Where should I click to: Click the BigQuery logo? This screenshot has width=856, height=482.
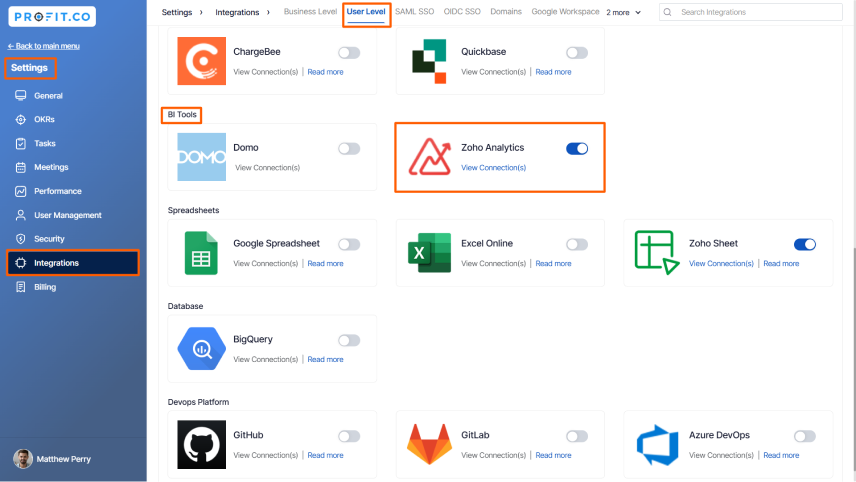(201, 349)
